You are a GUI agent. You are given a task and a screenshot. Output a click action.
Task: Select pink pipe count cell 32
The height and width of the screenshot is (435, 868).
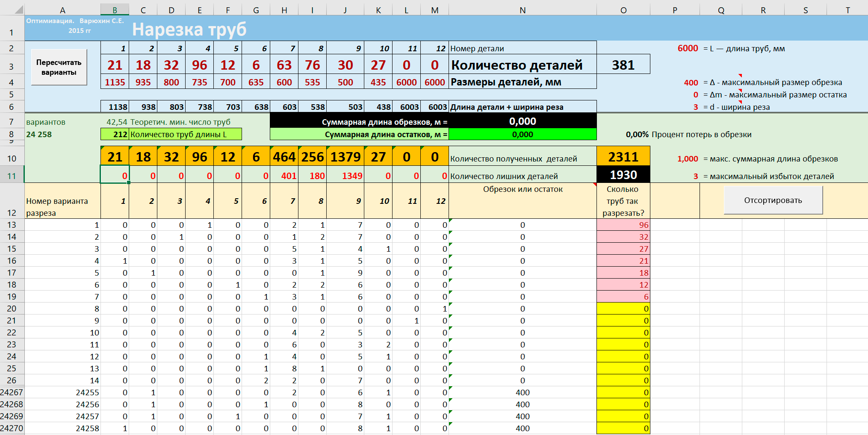(x=623, y=237)
